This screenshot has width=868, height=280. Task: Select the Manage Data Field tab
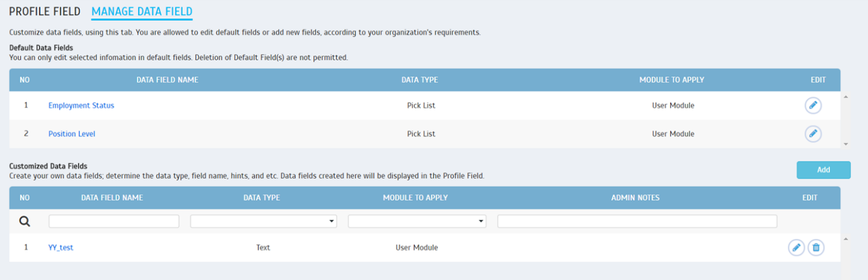tap(142, 11)
